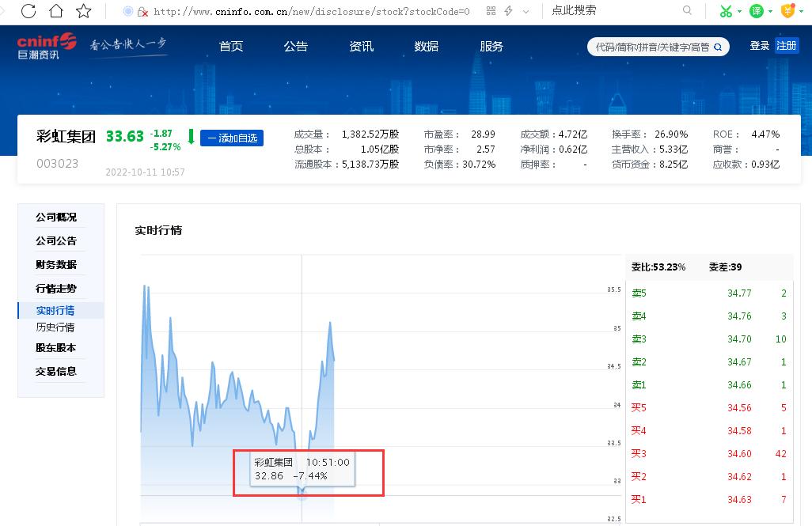812x526 pixels.
Task: Go to browser home icon
Action: coord(56,11)
